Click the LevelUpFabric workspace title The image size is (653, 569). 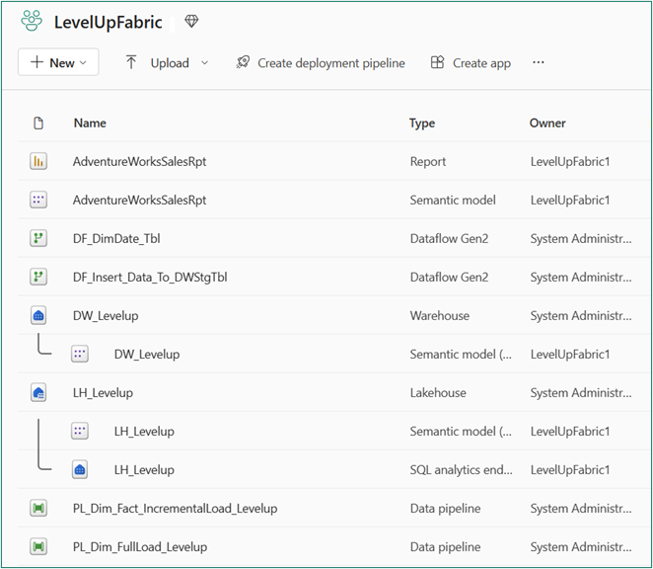(x=108, y=22)
